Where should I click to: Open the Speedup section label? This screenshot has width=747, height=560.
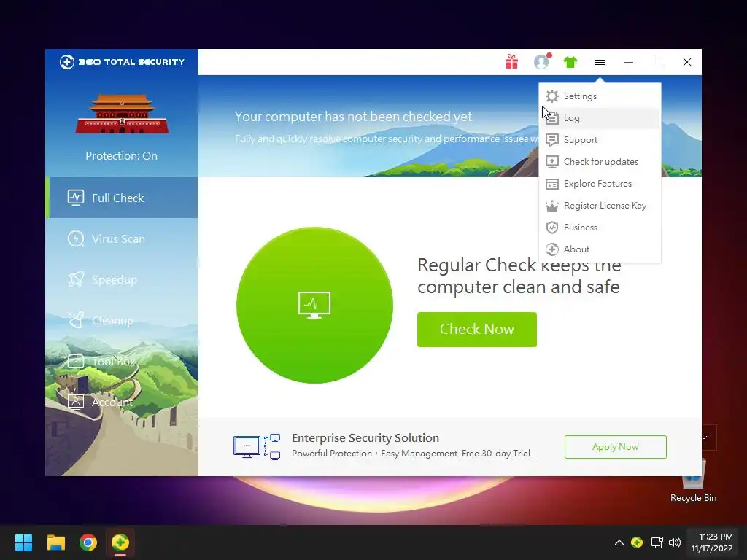[115, 280]
